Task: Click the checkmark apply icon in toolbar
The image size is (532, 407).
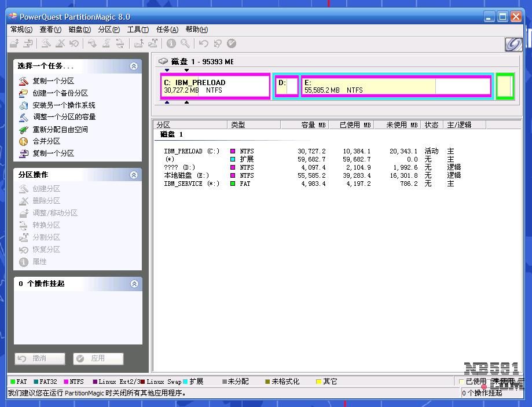Action: pos(232,43)
